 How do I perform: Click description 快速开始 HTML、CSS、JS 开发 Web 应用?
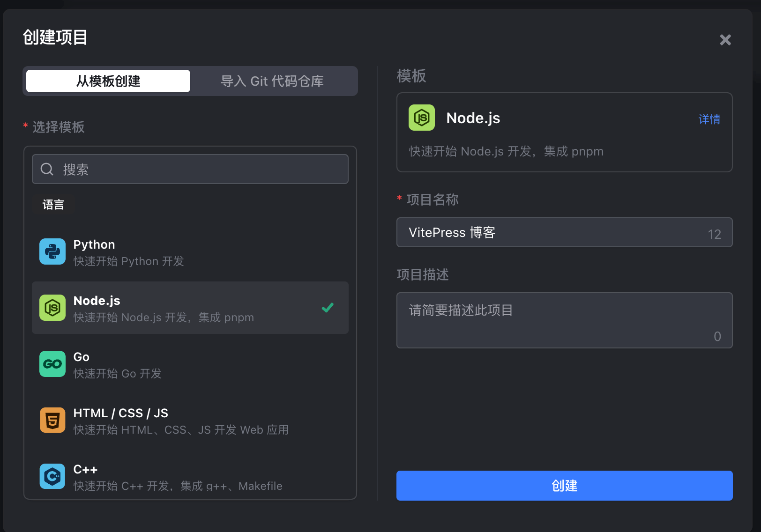pos(181,430)
